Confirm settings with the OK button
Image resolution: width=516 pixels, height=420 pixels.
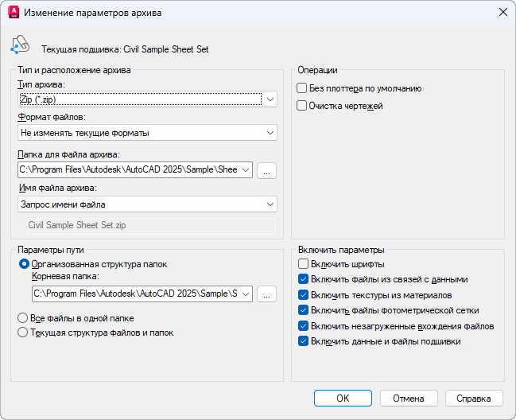[x=343, y=398]
